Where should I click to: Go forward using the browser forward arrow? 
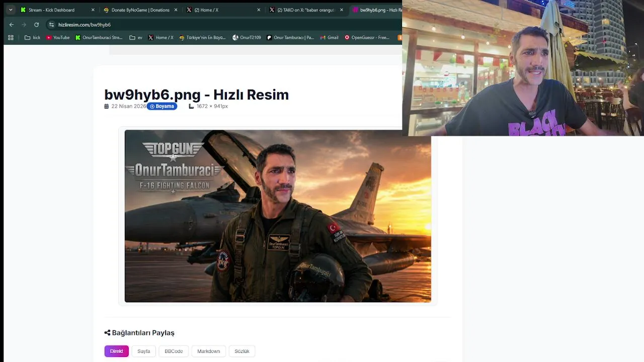(24, 25)
